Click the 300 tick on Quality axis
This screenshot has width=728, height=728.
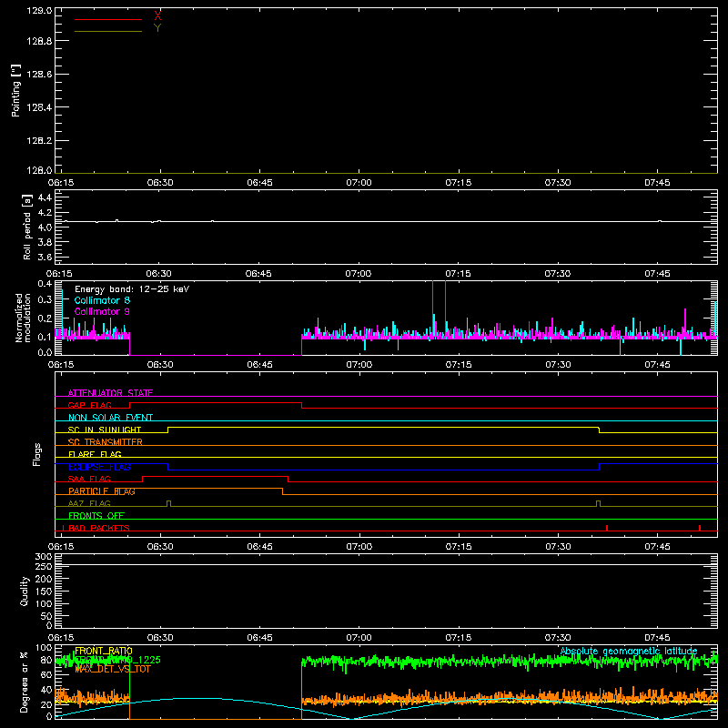click(44, 557)
